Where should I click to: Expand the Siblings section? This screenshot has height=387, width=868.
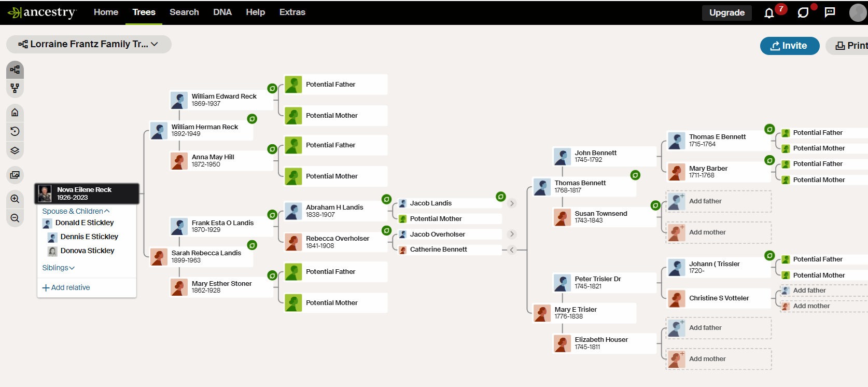pos(58,268)
